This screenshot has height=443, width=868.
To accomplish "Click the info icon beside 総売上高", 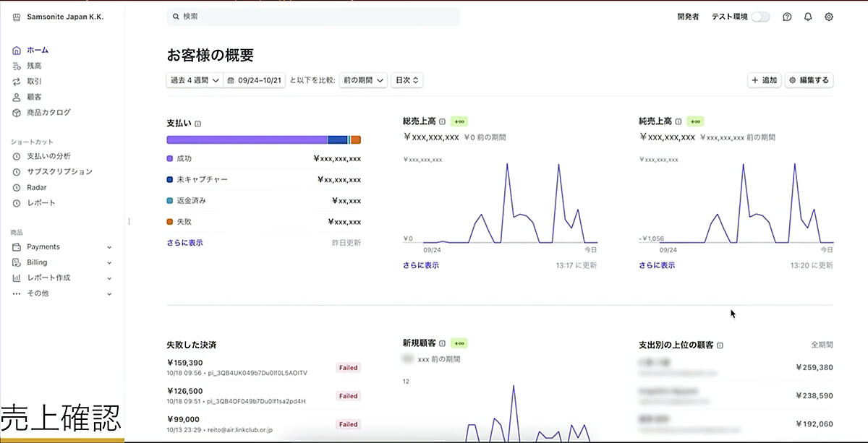I will coord(442,121).
